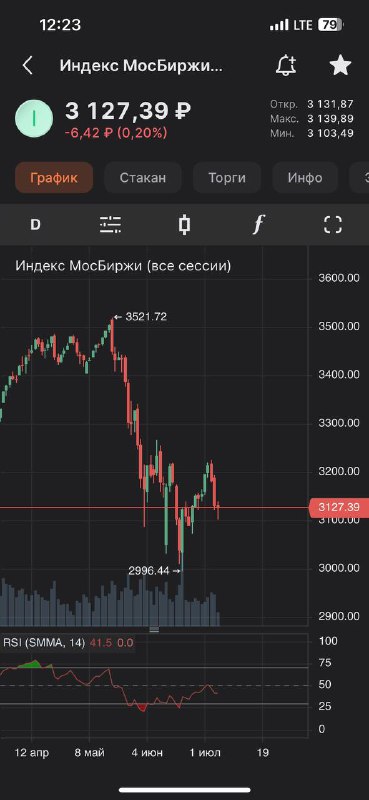Open indicators with the f icon
The width and height of the screenshot is (369, 800).
pyautogui.click(x=259, y=224)
